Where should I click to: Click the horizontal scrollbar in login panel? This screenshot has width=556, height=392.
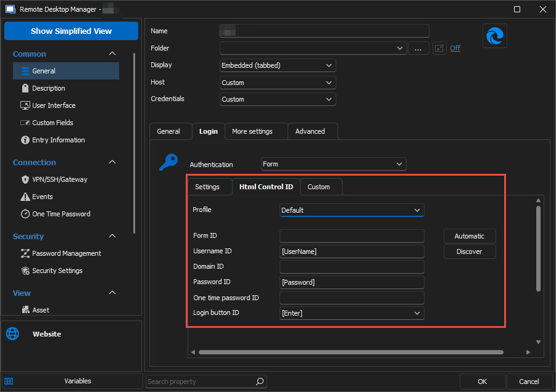pyautogui.click(x=351, y=352)
